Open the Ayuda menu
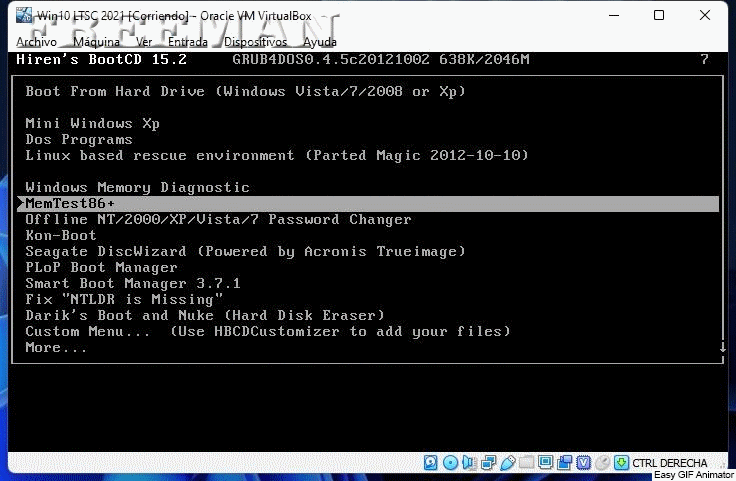Viewport: 736px width, 481px height. (x=320, y=42)
